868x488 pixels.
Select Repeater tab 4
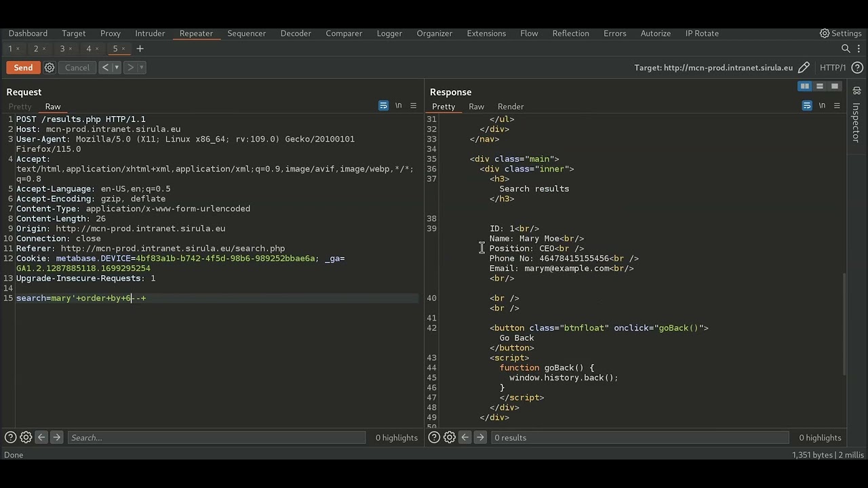point(89,49)
